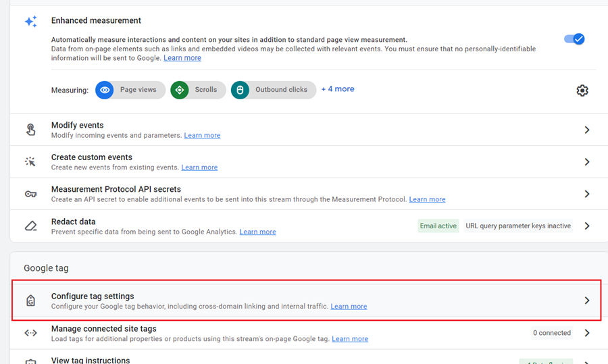The image size is (608, 364).
Task: Open Enhanced measurement settings gear
Action: click(582, 90)
